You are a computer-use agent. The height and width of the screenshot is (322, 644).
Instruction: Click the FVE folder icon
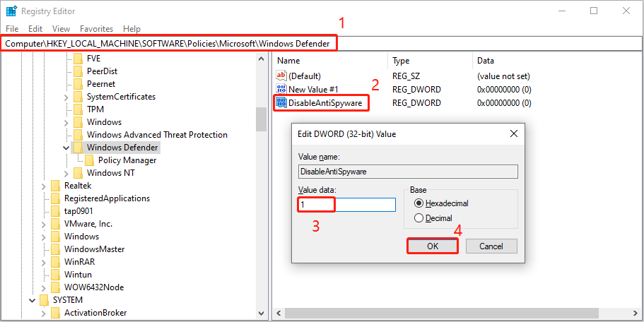click(x=78, y=58)
